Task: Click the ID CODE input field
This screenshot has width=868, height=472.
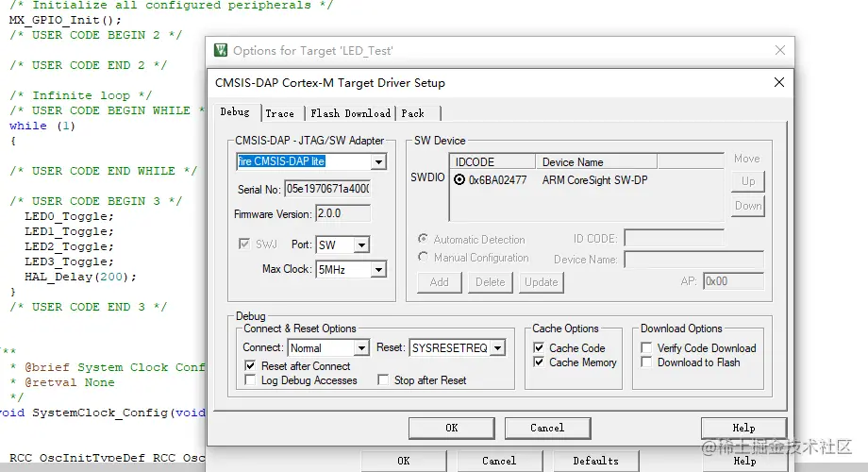Action: tap(674, 238)
